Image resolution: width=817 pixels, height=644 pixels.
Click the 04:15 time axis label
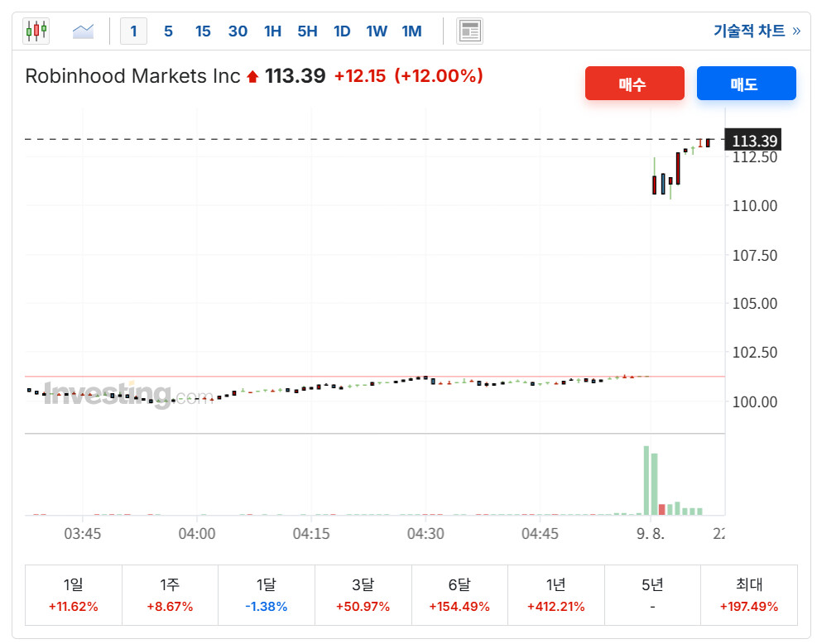311,534
